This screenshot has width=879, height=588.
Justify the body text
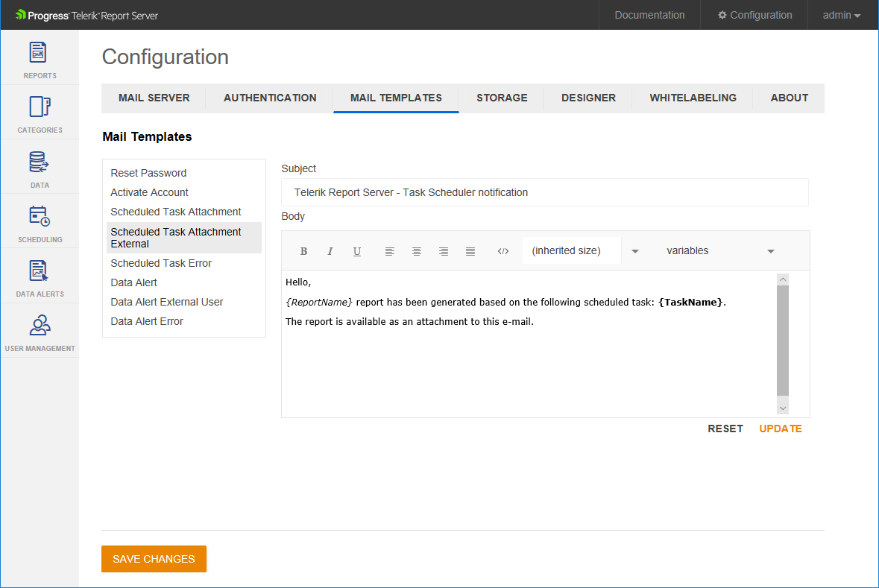(470, 251)
